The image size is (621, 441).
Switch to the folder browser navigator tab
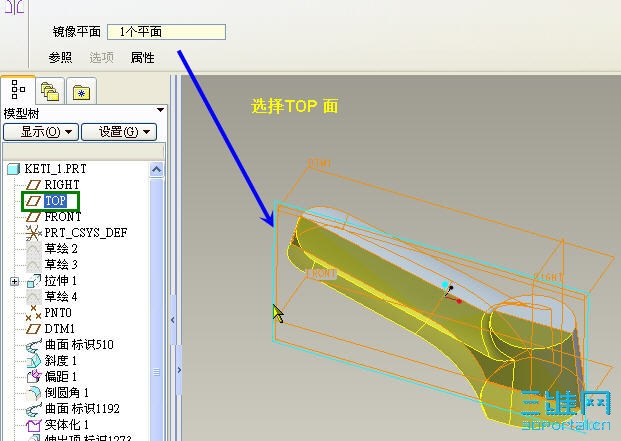click(x=50, y=91)
